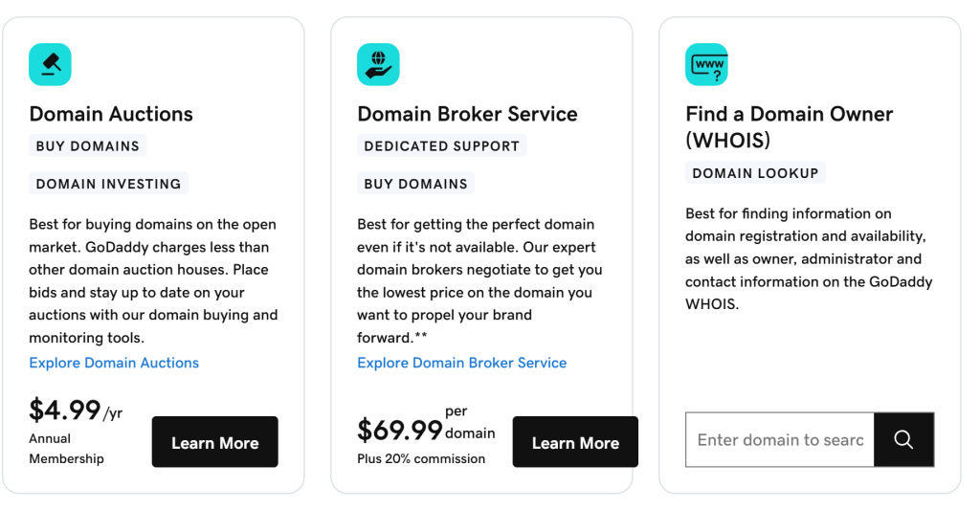
Task: Open the Explore Domain Broker Service link
Action: (x=462, y=364)
